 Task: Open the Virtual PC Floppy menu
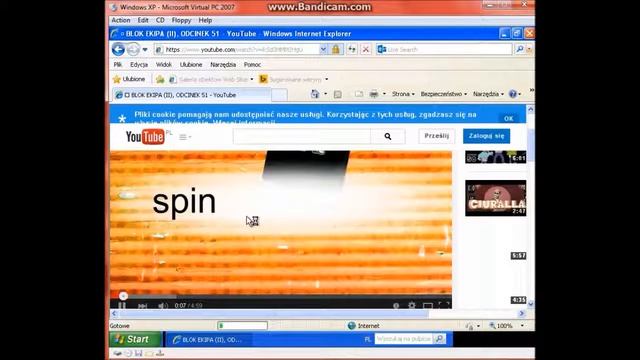[181, 20]
